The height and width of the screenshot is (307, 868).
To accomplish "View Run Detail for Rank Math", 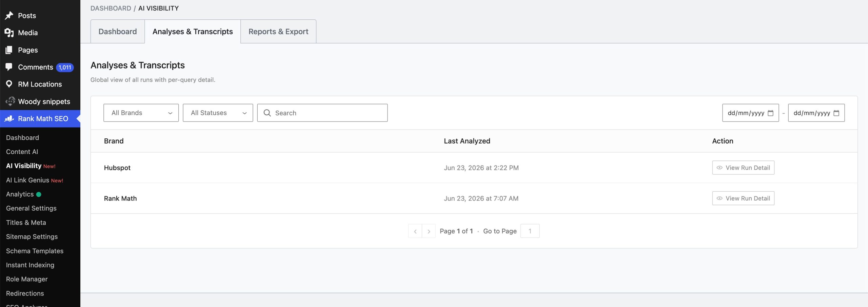I will coord(743,198).
